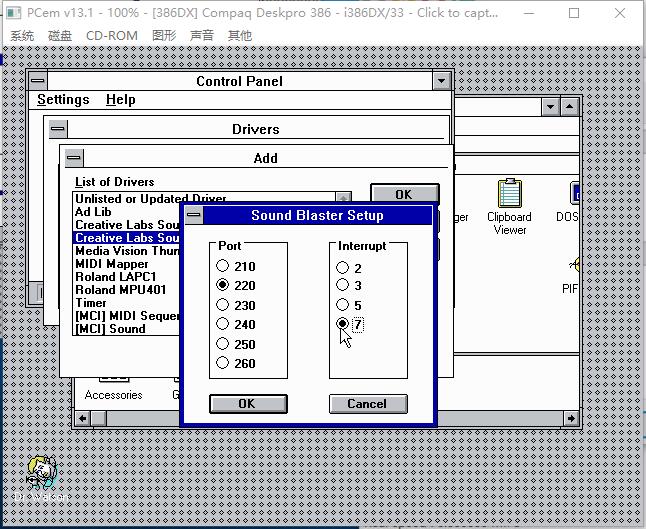
Task: Open Control Panel Help menu
Action: (120, 100)
